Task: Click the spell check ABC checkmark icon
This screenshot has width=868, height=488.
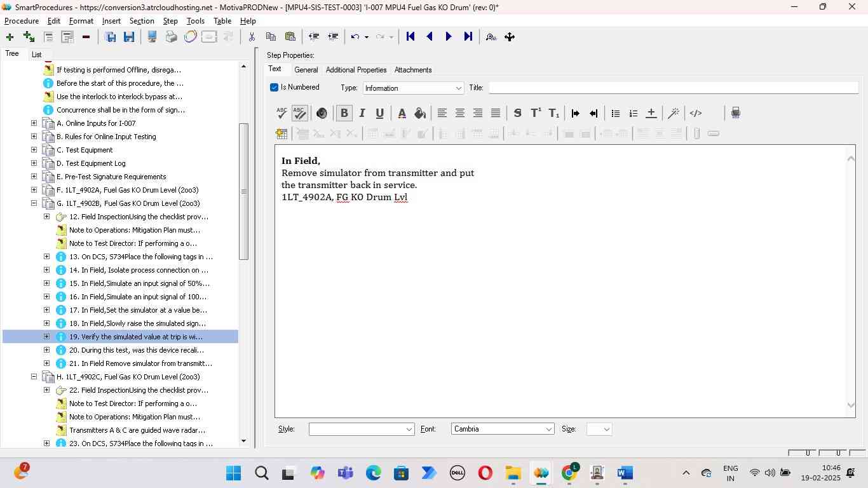Action: 281,113
